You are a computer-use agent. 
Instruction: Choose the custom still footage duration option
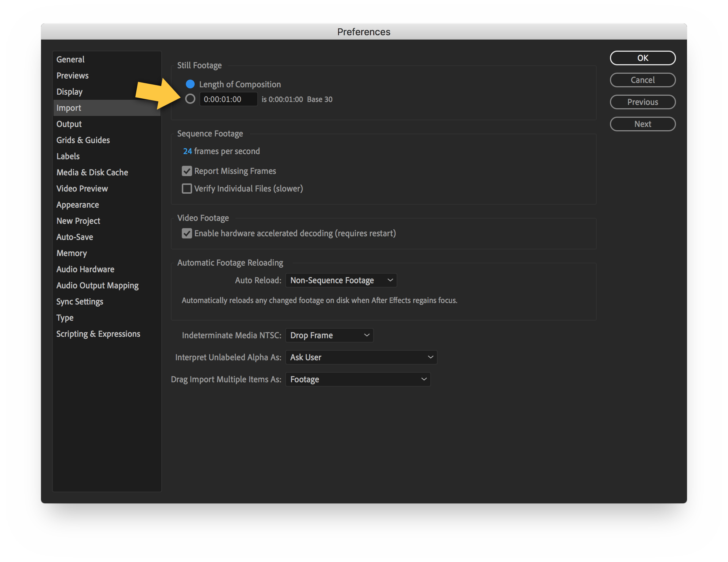point(190,99)
